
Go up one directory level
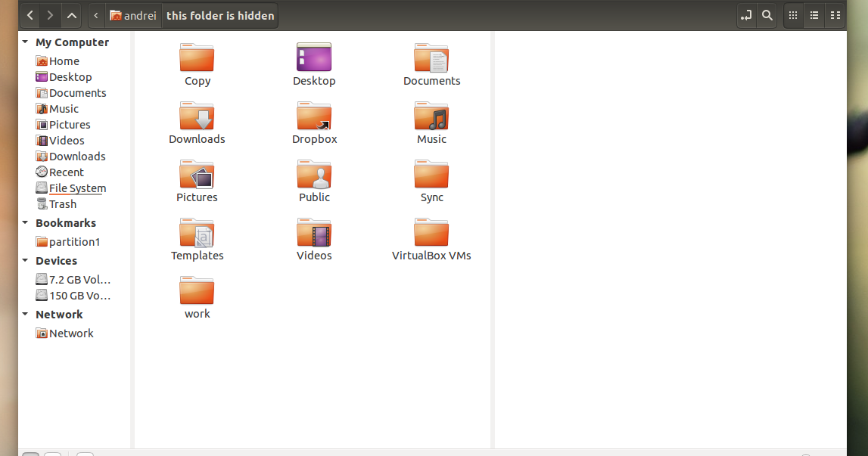point(71,15)
